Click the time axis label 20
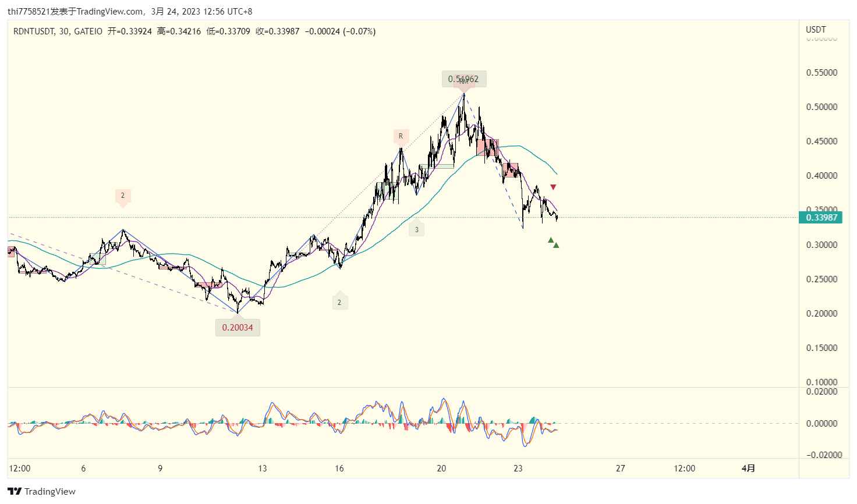Viewport: 857px width, 504px height. pos(441,468)
